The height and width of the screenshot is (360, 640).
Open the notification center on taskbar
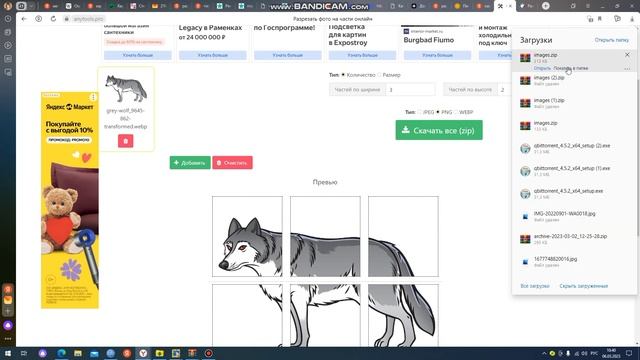[x=629, y=353]
